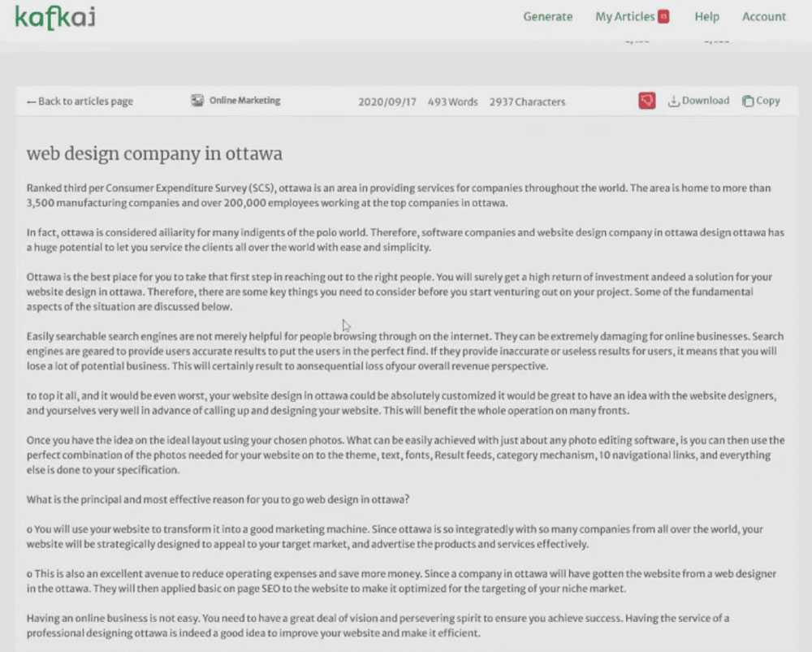Viewport: 812px width, 652px height.
Task: Click the 2937 Characters counter
Action: click(527, 102)
